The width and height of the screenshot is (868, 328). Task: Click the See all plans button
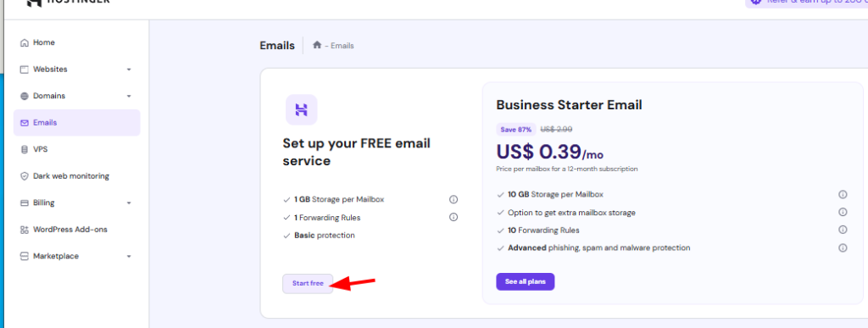pos(526,281)
